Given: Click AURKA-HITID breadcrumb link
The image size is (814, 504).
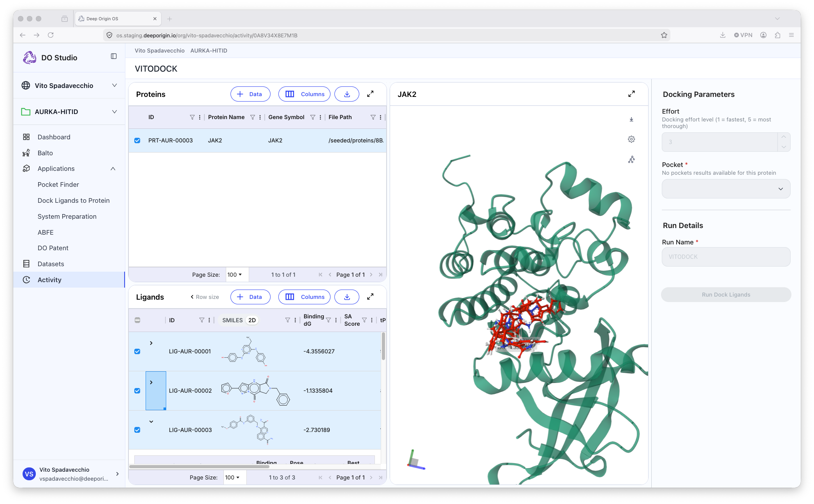Looking at the screenshot, I should coord(209,51).
